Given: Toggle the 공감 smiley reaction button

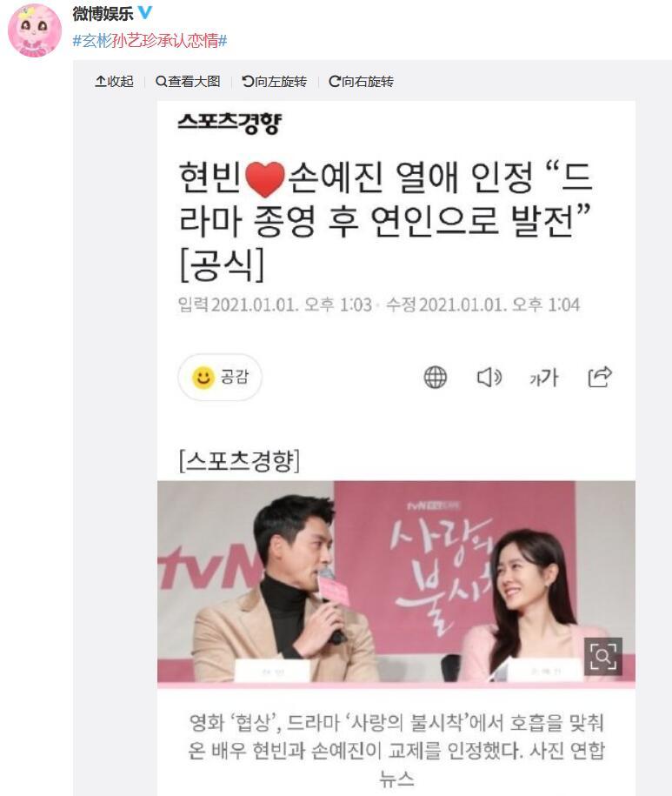Looking at the screenshot, I should click(x=220, y=378).
